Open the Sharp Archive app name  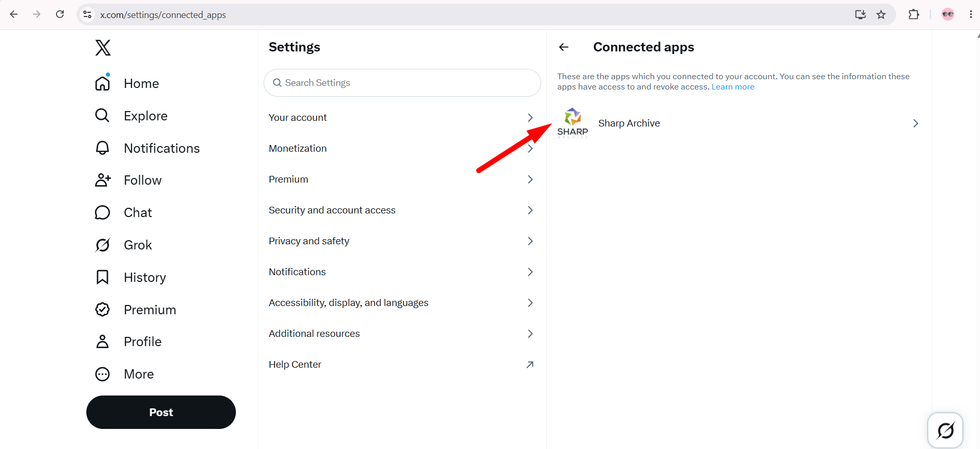click(629, 123)
